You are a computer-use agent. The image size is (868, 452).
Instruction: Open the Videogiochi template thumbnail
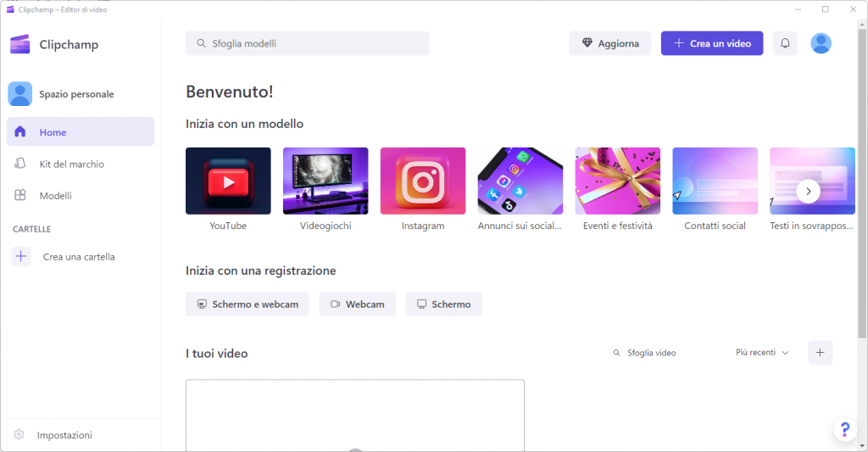click(x=325, y=181)
